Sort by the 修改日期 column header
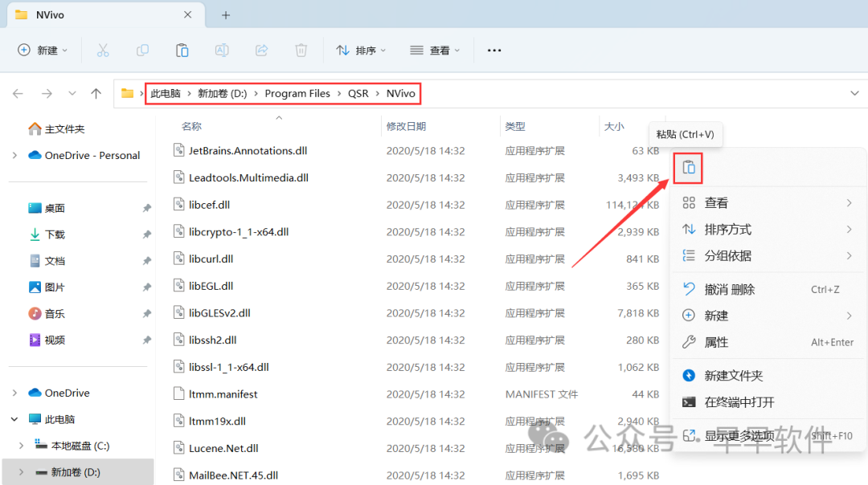This screenshot has width=868, height=485. (x=406, y=126)
